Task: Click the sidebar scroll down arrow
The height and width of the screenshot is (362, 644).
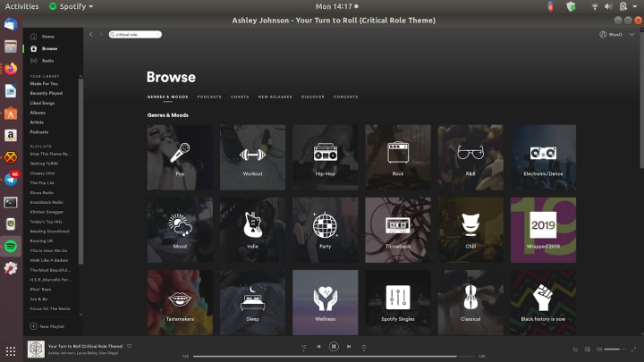Action: pos(80,315)
